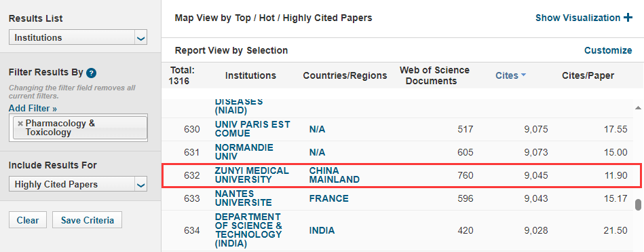Open the Zunyi Medical University institution link

coord(252,175)
